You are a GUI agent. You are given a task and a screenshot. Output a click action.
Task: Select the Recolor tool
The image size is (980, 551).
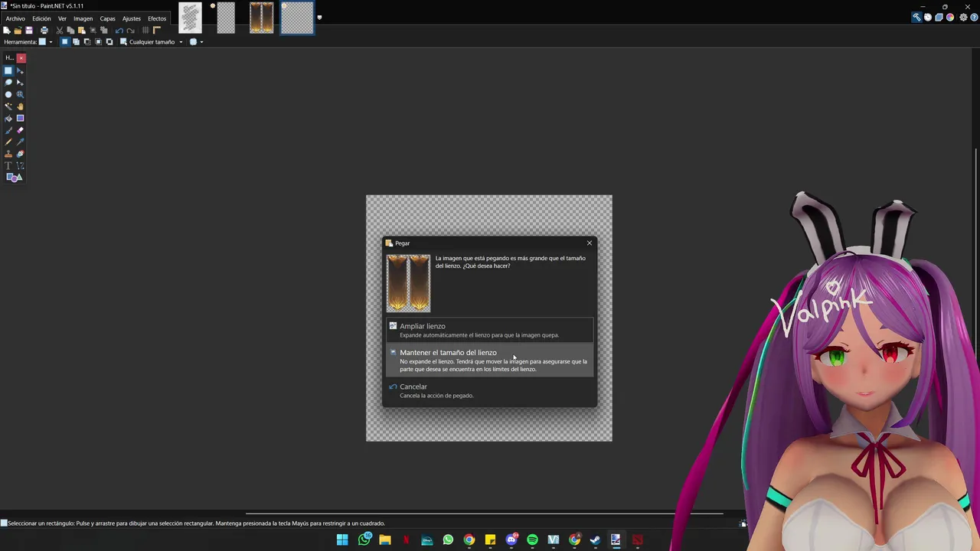pos(20,154)
